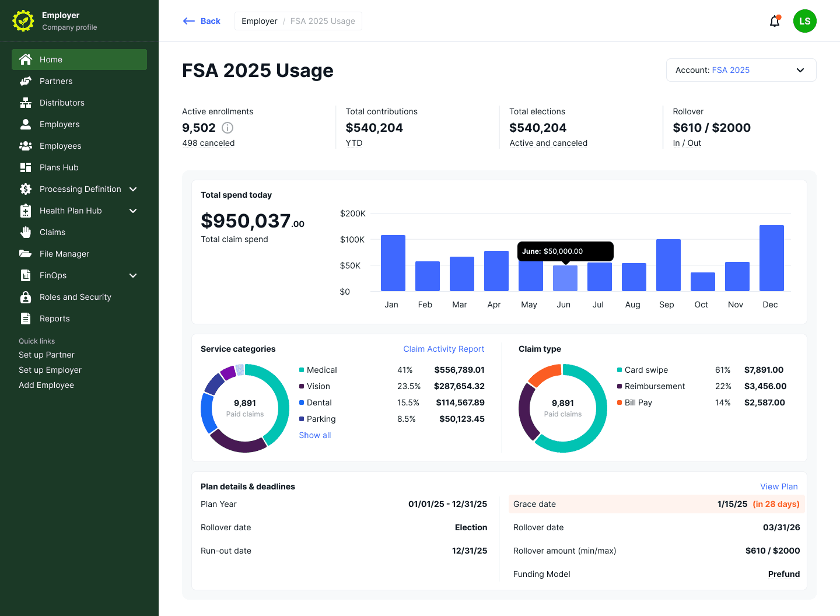840x616 pixels.
Task: Click the Medical teal legend swatch
Action: click(302, 370)
